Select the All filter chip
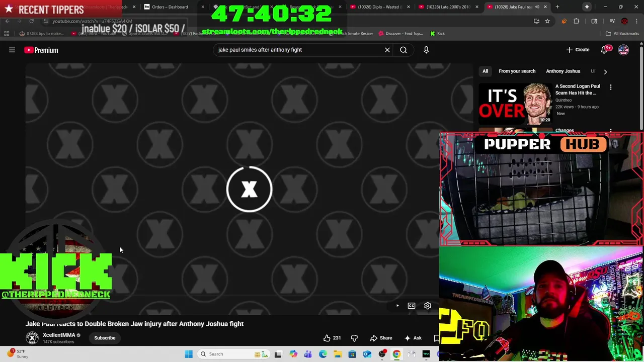 (485, 71)
